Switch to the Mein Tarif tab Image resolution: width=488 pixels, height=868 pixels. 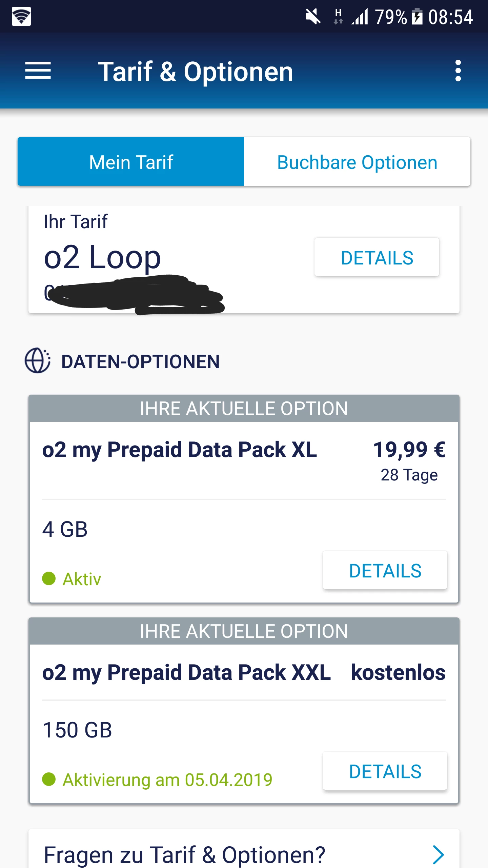[131, 162]
